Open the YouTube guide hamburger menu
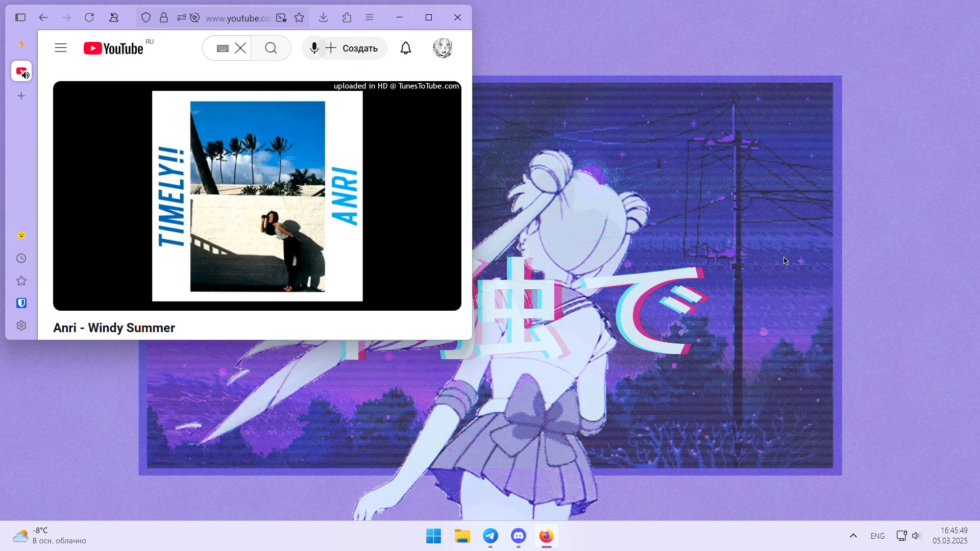 61,48
